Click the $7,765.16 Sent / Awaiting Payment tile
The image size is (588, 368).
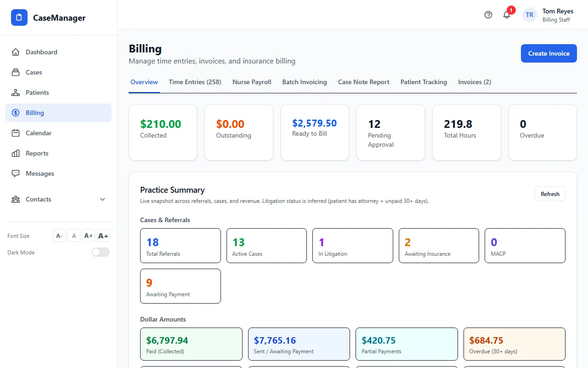click(x=299, y=344)
